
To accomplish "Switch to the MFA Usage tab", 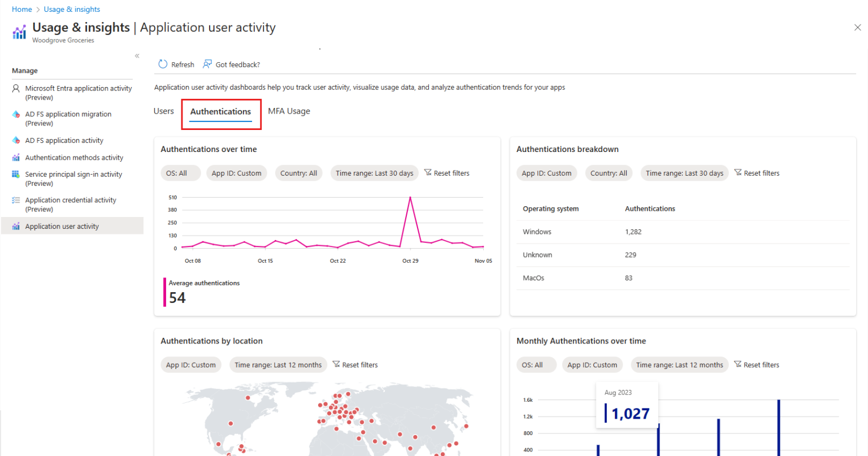I will pyautogui.click(x=289, y=111).
